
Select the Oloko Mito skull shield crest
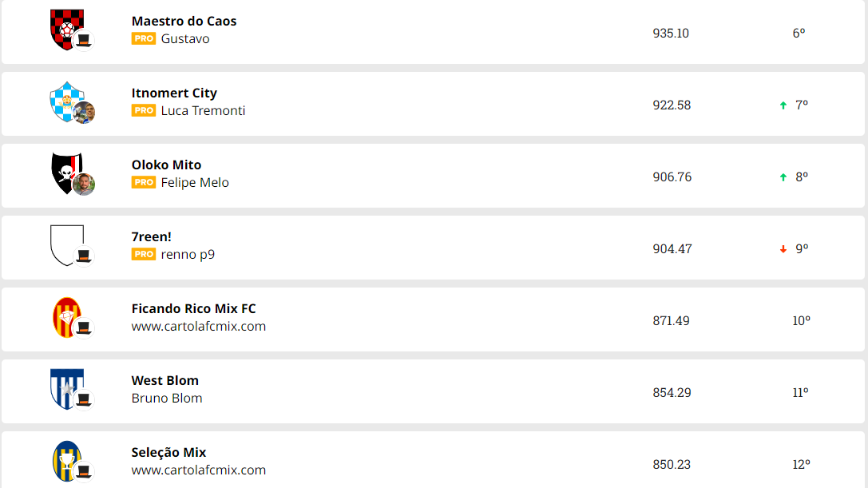[67, 173]
